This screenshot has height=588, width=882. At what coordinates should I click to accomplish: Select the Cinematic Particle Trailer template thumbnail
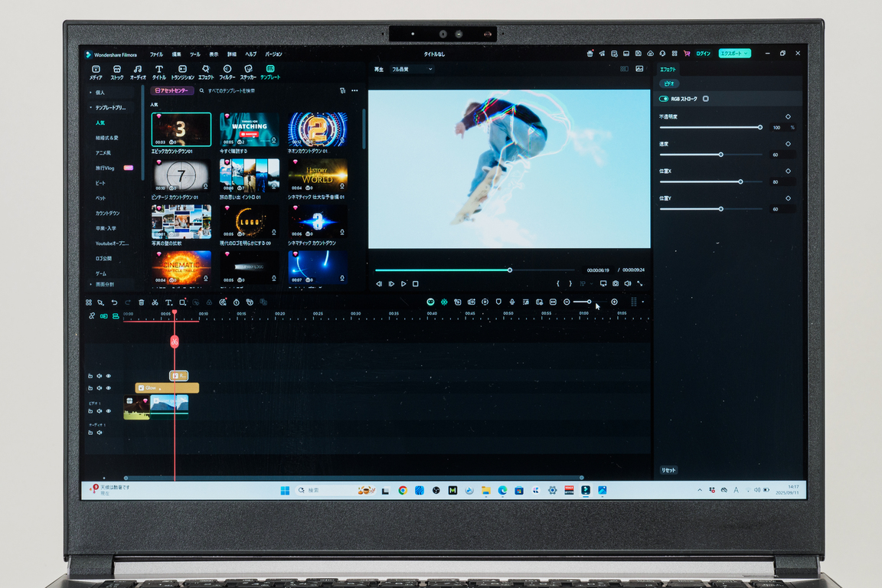pyautogui.click(x=181, y=266)
